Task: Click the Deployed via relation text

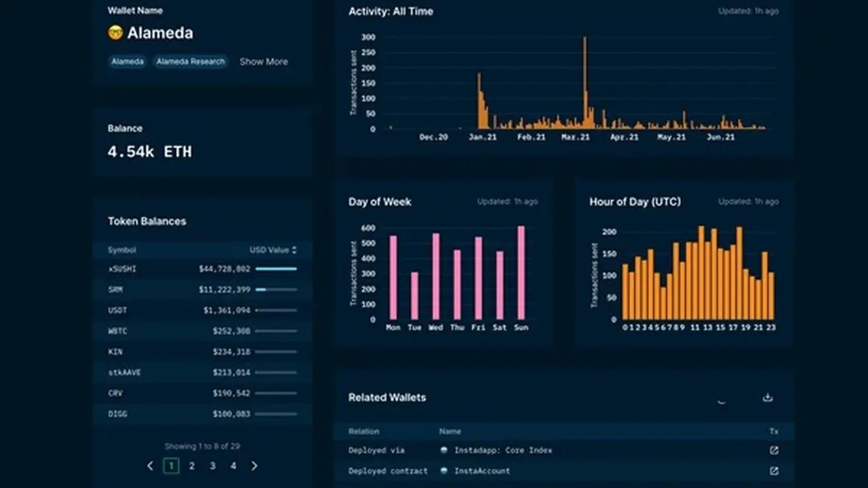Action: point(376,450)
